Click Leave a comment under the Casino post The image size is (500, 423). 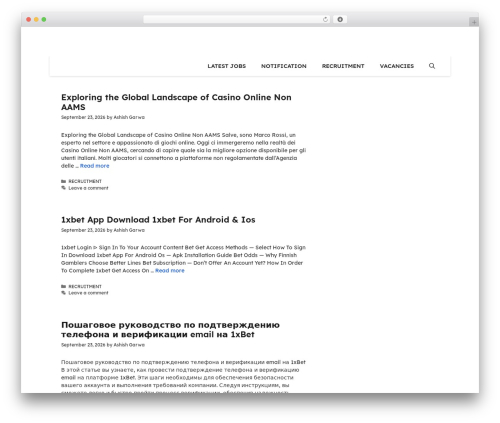pos(88,188)
